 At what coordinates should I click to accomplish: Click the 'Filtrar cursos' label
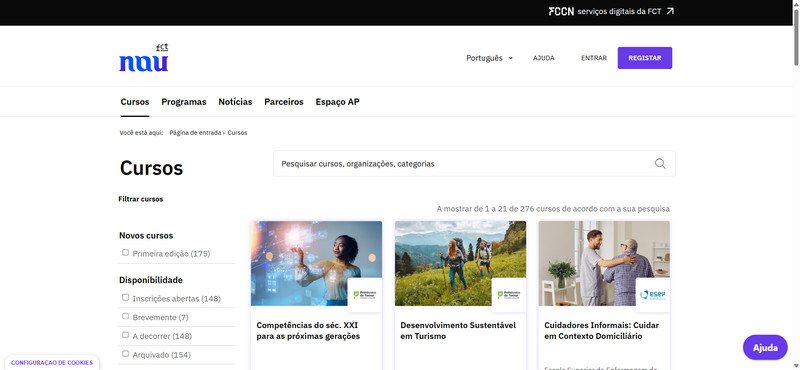pos(141,199)
